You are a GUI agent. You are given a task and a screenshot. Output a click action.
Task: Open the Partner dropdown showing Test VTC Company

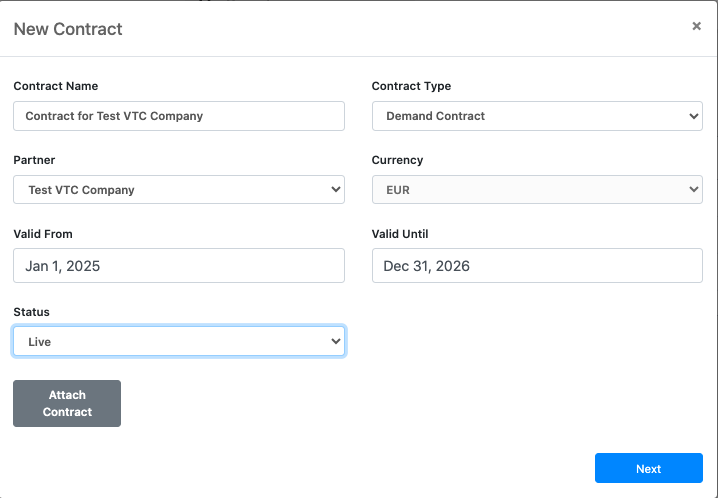[x=179, y=189]
